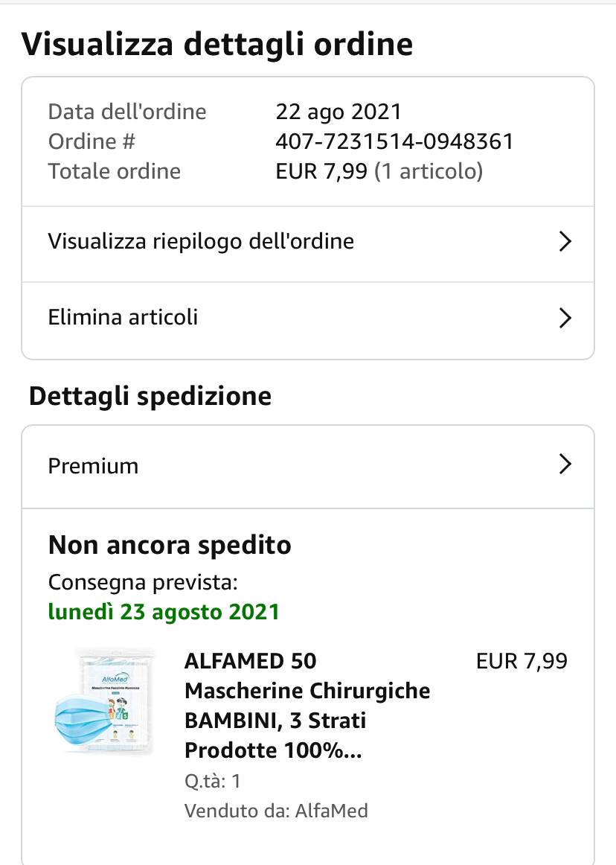Select order number 407-7231514-0948361
Image resolution: width=616 pixels, height=865 pixels.
394,141
